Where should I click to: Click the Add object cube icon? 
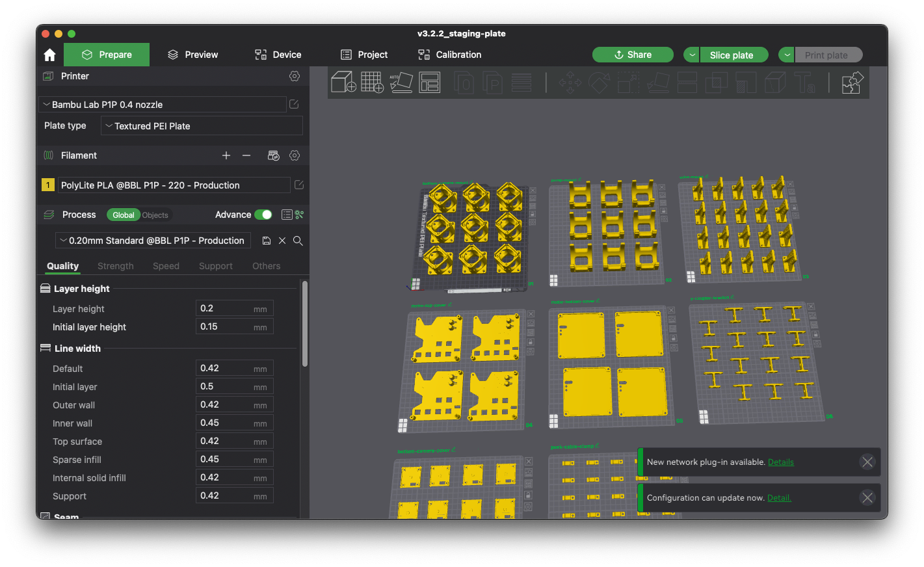(343, 83)
